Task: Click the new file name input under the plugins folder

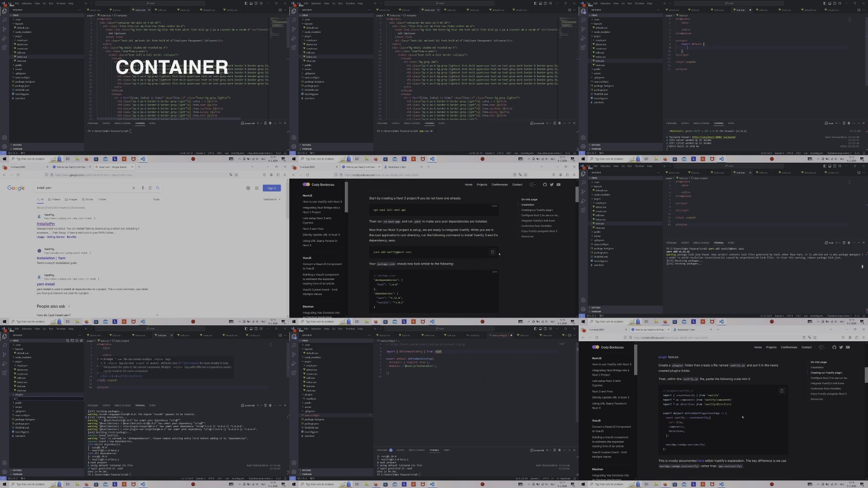Action: tap(50, 399)
